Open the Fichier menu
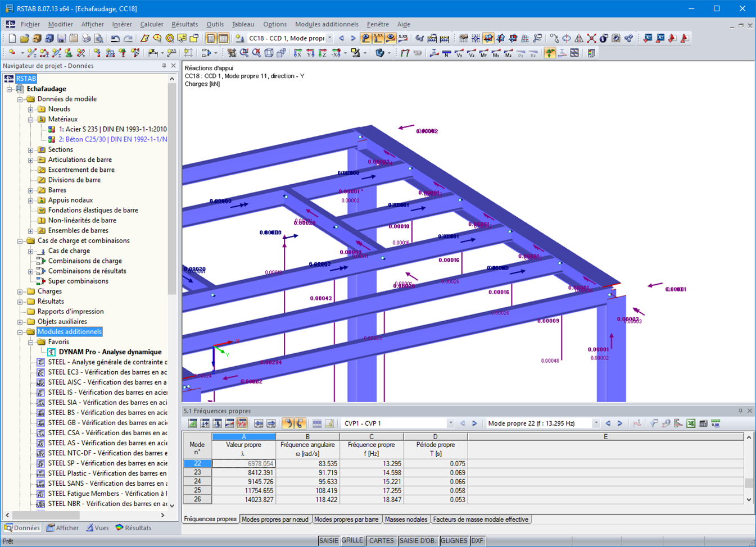Viewport: 756px width, 547px height. tap(30, 24)
